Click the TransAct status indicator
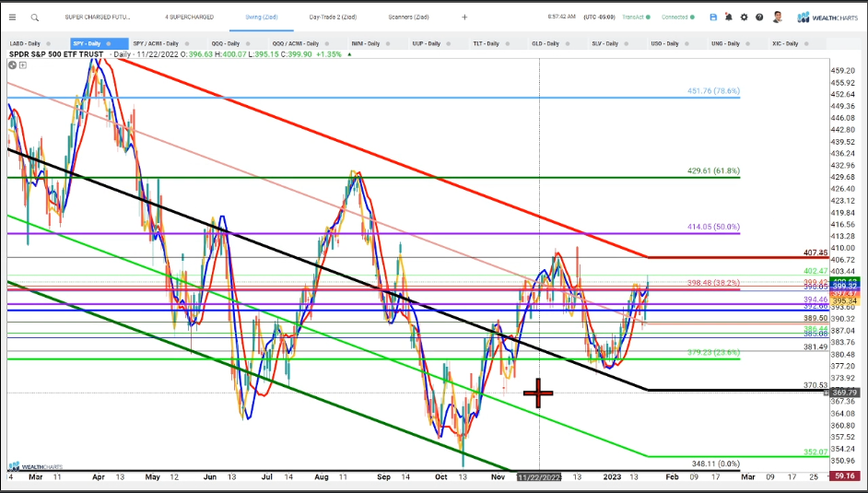Image resolution: width=868 pixels, height=493 pixels. tap(636, 18)
